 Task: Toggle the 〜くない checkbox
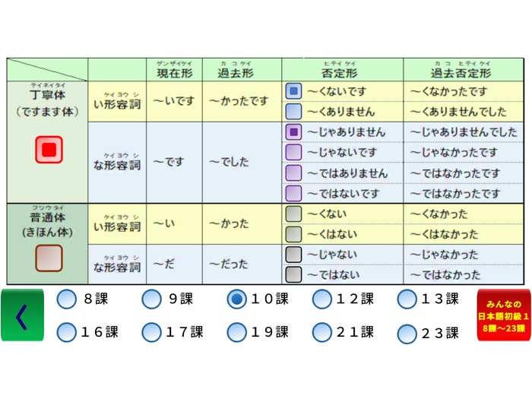pyautogui.click(x=293, y=214)
